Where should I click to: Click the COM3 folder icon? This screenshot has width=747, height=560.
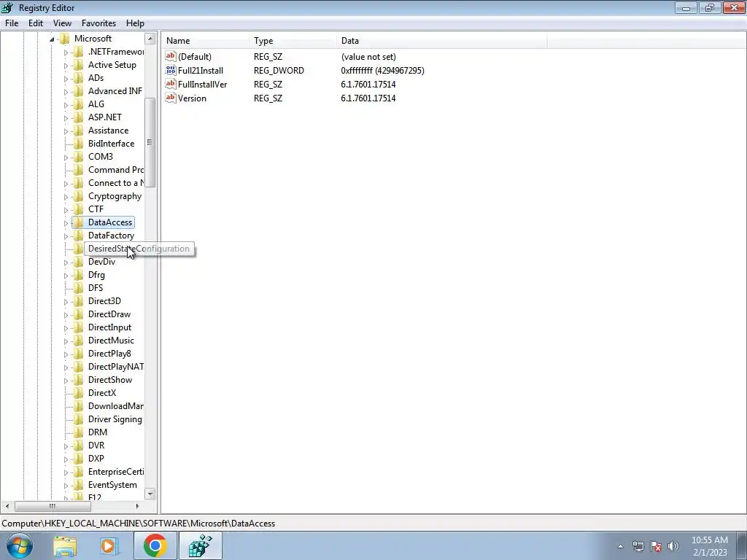pos(79,157)
